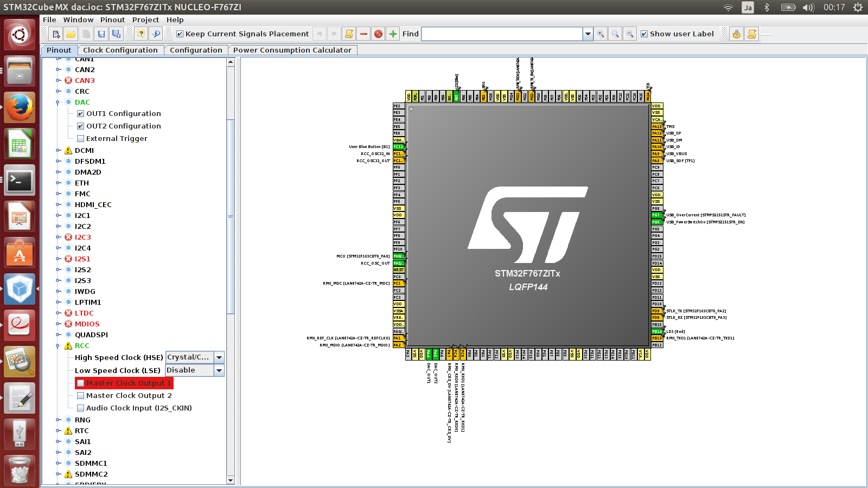Open the Pinout menu
This screenshot has height=488, width=868.
click(x=112, y=20)
